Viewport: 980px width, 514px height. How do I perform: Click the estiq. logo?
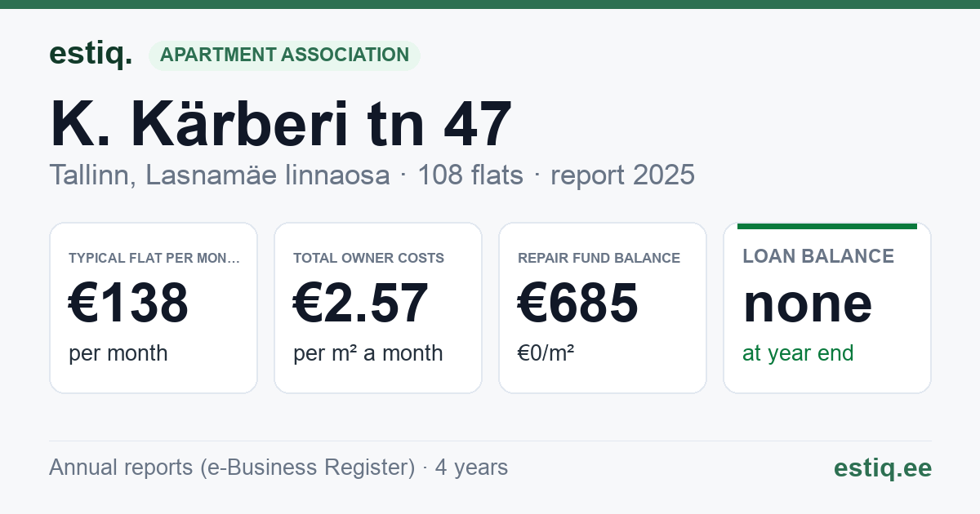(91, 54)
